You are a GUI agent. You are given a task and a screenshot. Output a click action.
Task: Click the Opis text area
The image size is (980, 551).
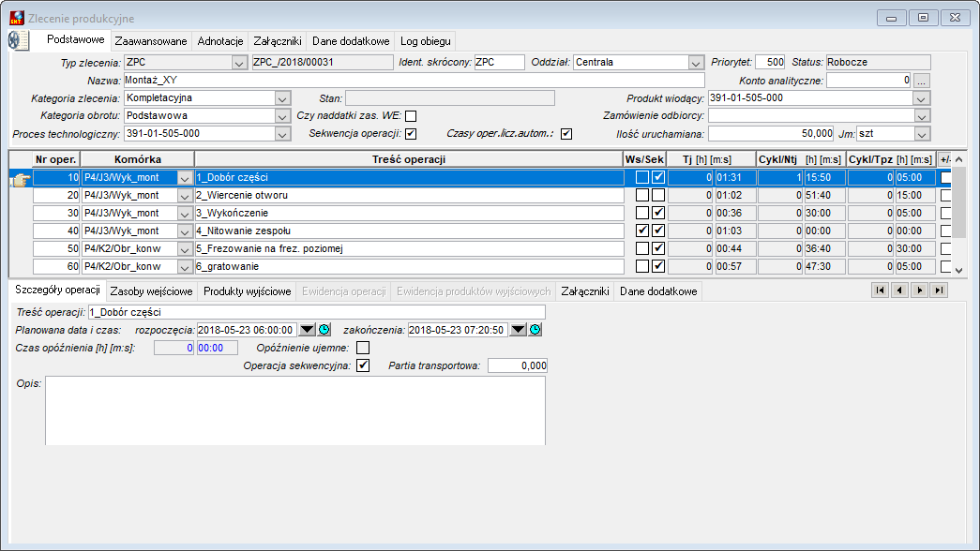295,410
